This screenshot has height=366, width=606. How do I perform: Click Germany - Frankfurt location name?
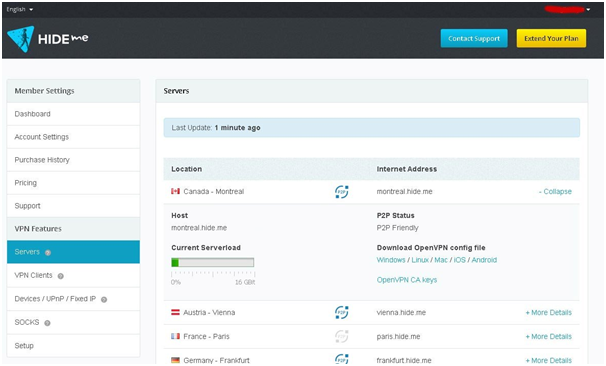[x=216, y=360]
